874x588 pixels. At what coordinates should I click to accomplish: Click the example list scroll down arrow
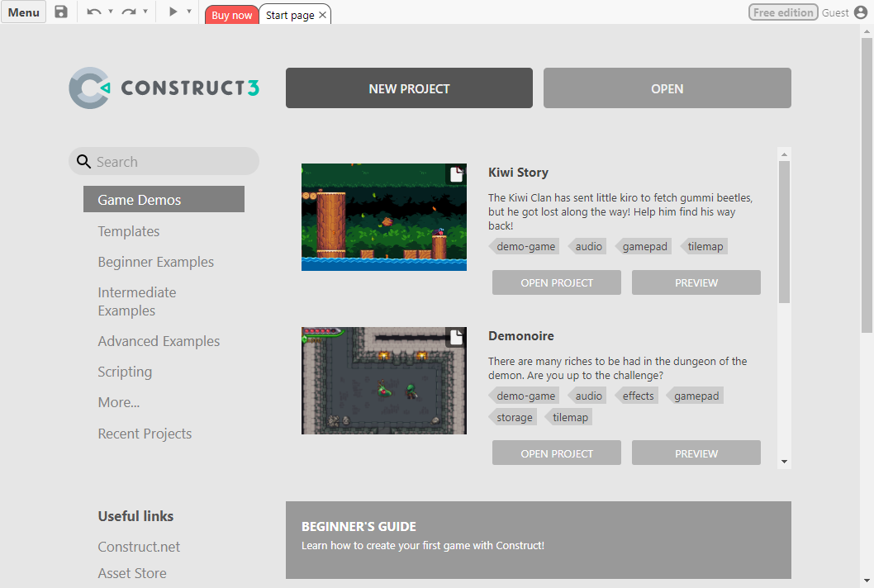coord(784,462)
